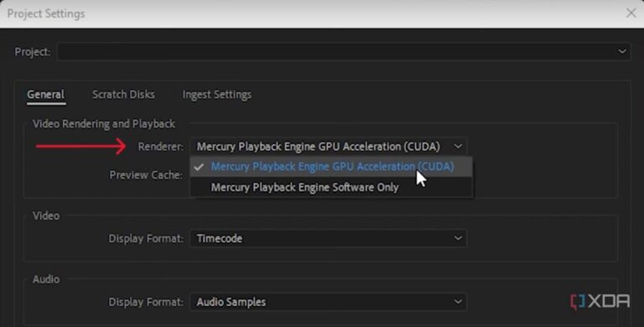Click the Renderer dropdown box
The height and width of the screenshot is (327, 644).
coord(328,146)
